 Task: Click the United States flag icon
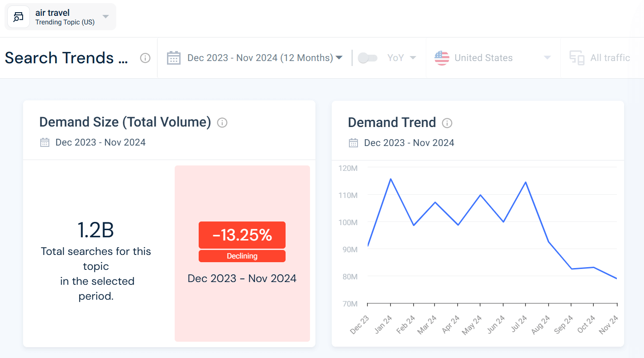coord(442,57)
